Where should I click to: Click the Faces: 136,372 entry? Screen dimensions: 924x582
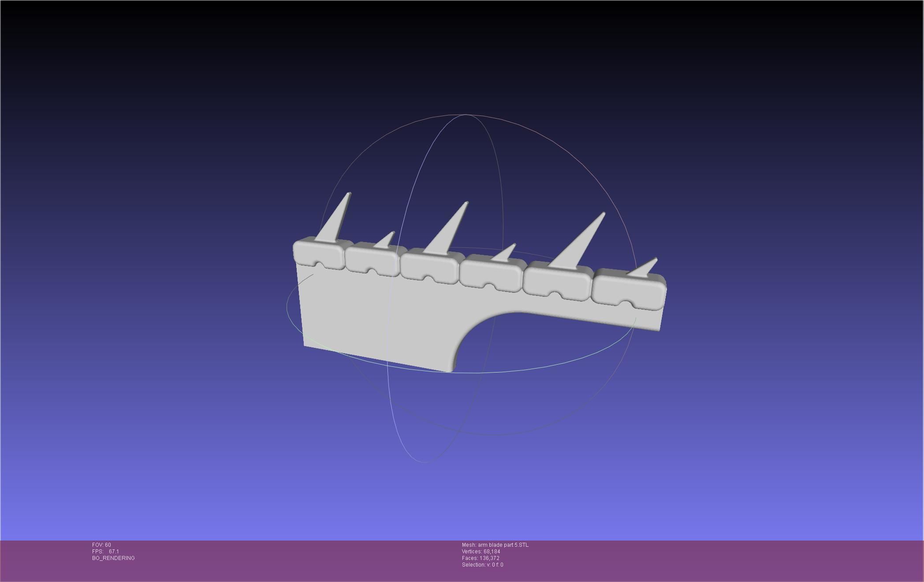pyautogui.click(x=481, y=558)
